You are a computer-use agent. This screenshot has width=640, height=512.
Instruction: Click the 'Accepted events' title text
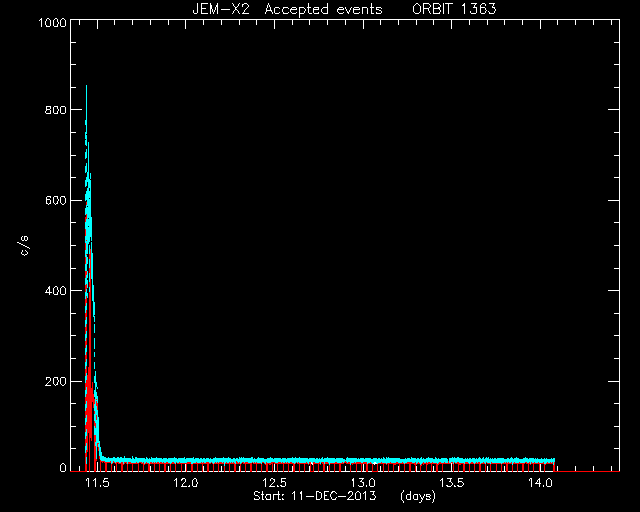pyautogui.click(x=323, y=9)
